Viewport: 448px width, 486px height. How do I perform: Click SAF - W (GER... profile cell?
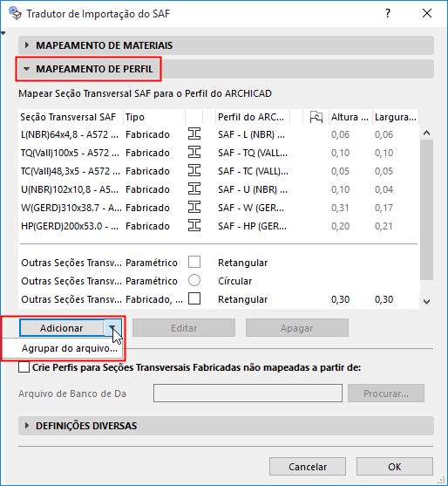[251, 208]
